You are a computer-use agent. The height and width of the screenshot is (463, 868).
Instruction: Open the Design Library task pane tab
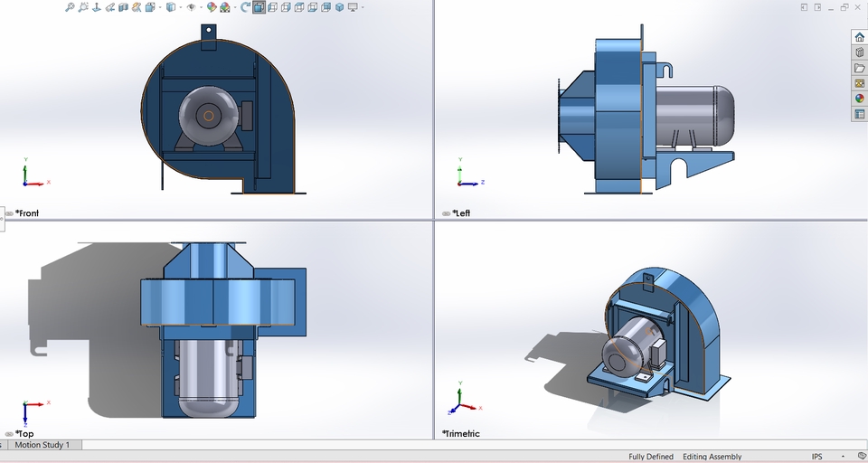tap(859, 52)
